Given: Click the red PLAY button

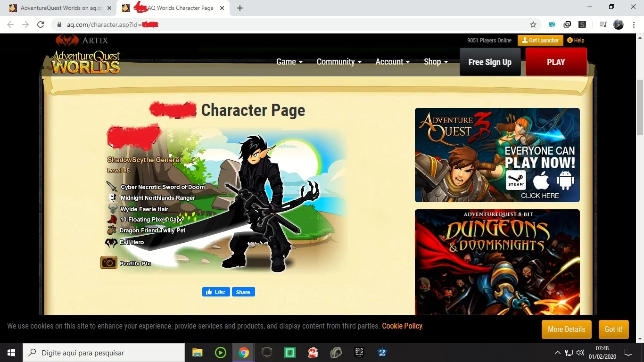Looking at the screenshot, I should (x=556, y=62).
